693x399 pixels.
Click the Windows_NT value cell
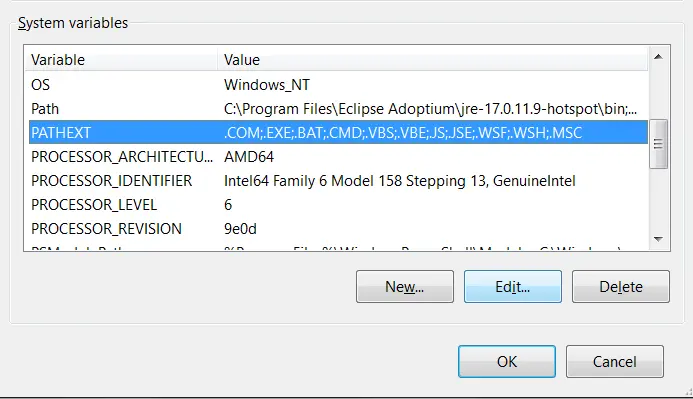point(267,84)
